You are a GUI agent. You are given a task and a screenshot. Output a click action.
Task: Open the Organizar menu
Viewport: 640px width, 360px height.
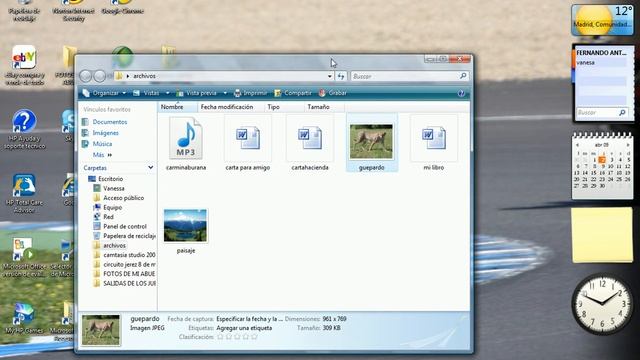[x=104, y=93]
